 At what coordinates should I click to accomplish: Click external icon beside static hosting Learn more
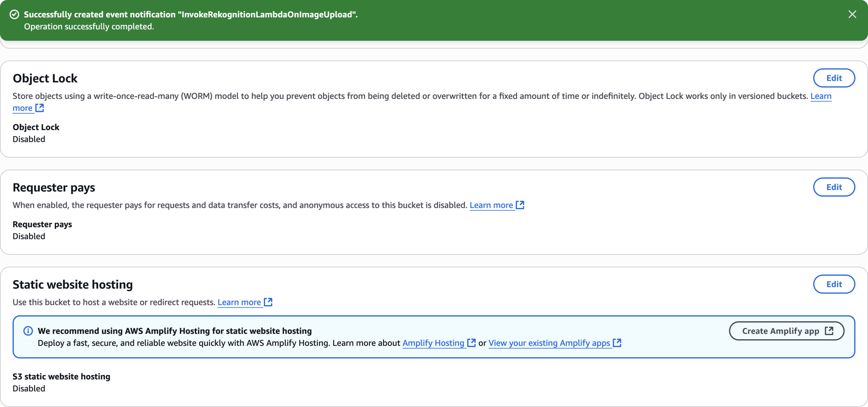pos(268,302)
